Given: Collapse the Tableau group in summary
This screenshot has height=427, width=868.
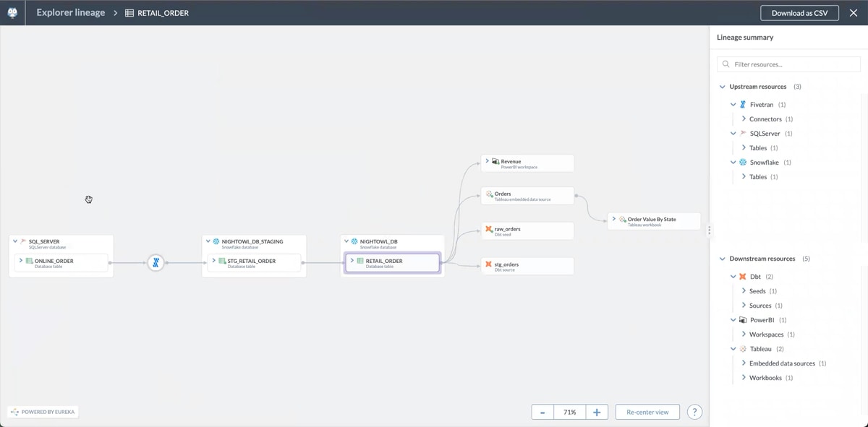Looking at the screenshot, I should click(x=733, y=349).
